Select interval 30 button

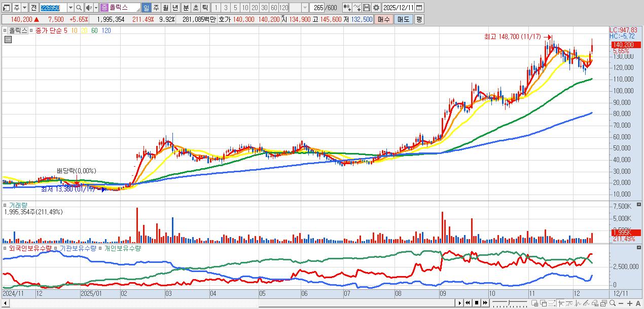(264, 8)
